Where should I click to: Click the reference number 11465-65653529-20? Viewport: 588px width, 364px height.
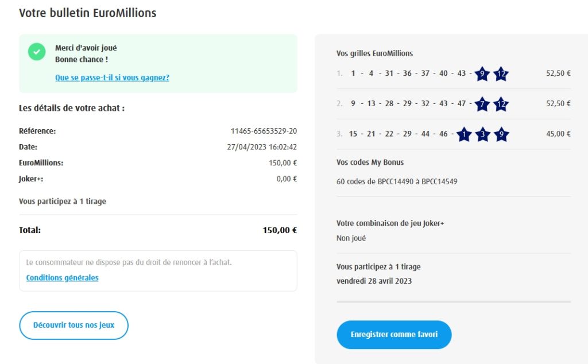click(x=264, y=131)
